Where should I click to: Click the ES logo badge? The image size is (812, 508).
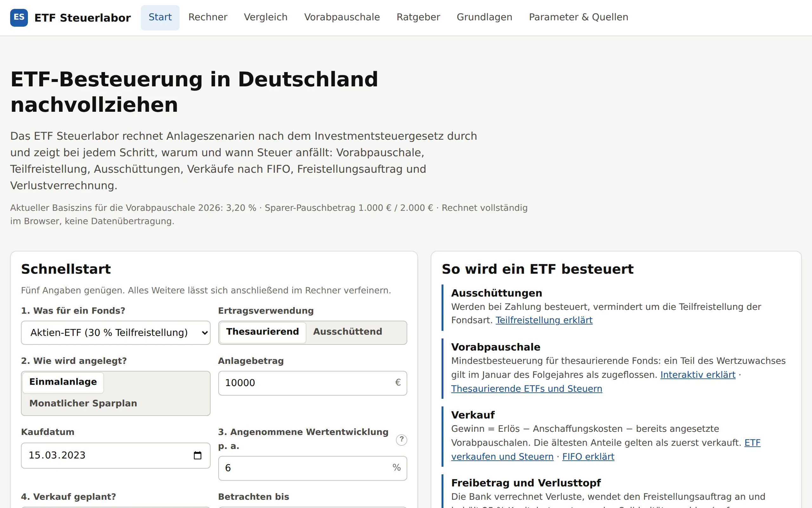(x=19, y=17)
